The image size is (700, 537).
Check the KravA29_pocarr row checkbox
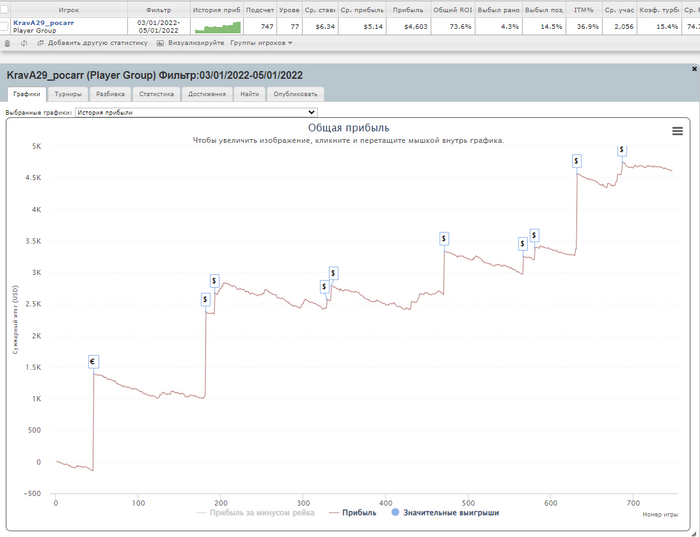[x=4, y=26]
